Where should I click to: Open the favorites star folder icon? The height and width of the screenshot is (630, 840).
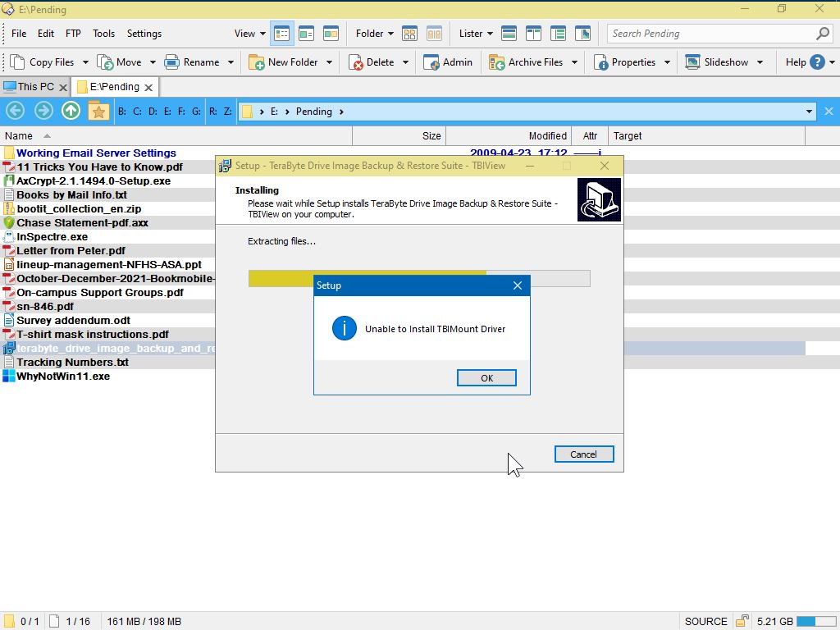pos(98,111)
